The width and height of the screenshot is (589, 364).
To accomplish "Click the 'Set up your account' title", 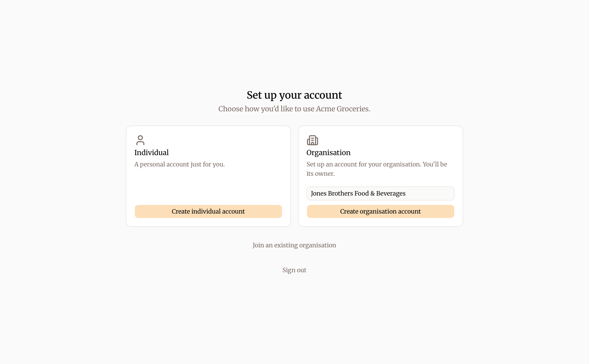I will coord(294,95).
